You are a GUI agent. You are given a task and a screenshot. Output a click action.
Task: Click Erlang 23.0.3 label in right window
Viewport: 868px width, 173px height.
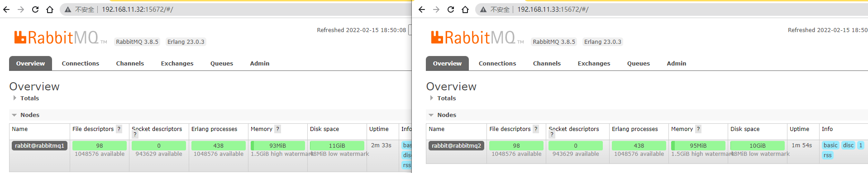point(603,42)
